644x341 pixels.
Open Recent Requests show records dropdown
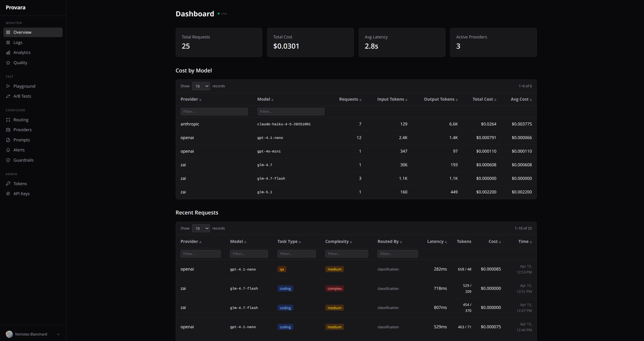point(201,228)
